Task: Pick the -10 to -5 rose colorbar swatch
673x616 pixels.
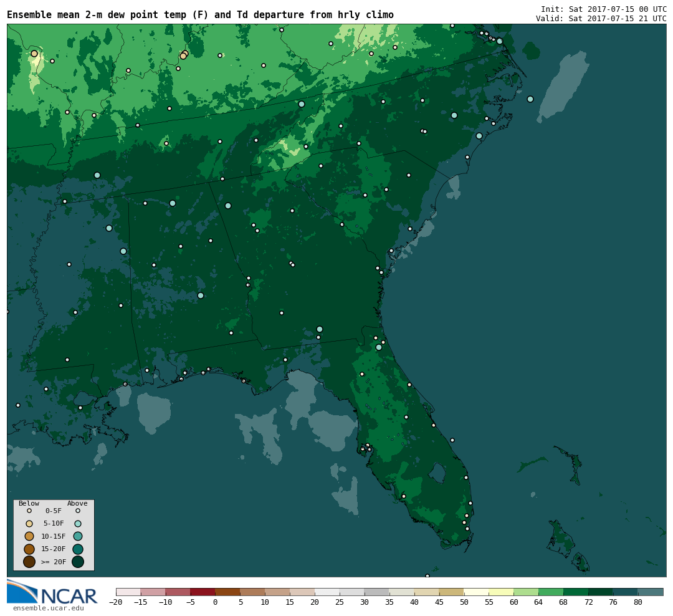Action: 178,592
